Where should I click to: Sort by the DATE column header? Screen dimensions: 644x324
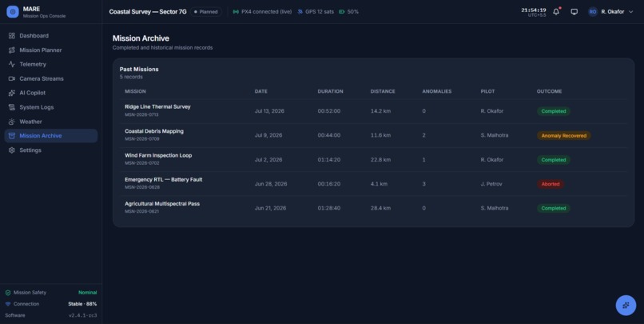[x=260, y=91]
